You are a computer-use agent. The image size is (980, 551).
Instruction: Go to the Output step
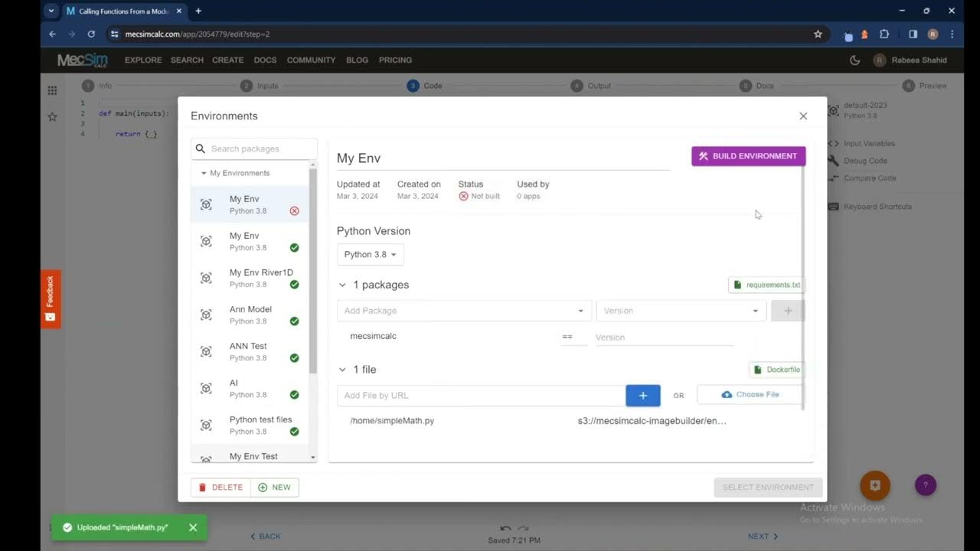click(x=591, y=86)
